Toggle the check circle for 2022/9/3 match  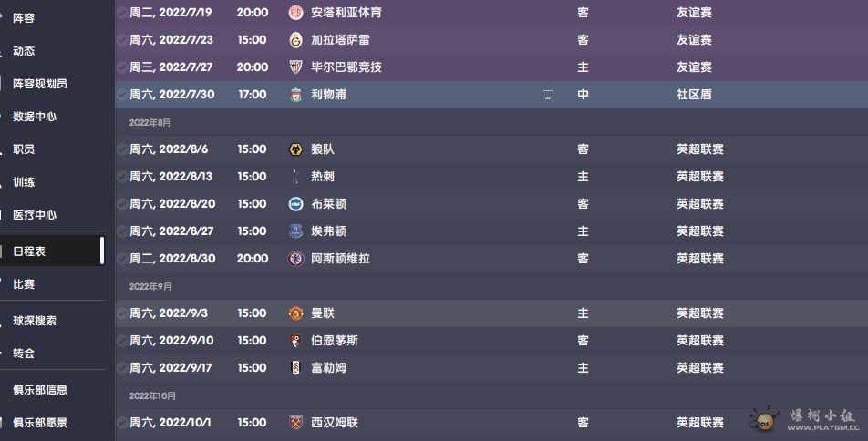pos(122,313)
